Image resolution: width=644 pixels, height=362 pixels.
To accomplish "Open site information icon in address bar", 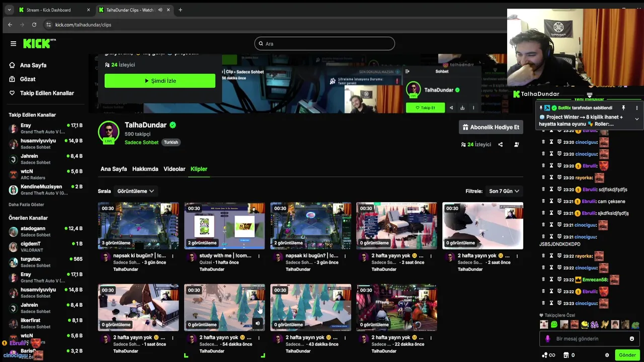I will 48,25.
